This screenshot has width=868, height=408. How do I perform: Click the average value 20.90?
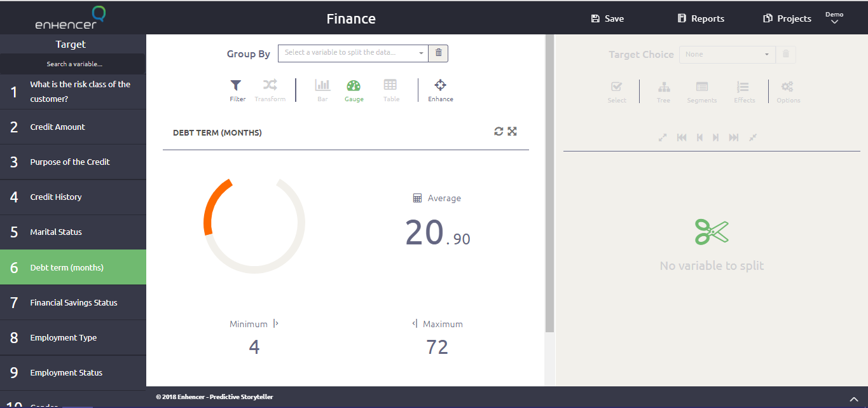[x=437, y=232]
